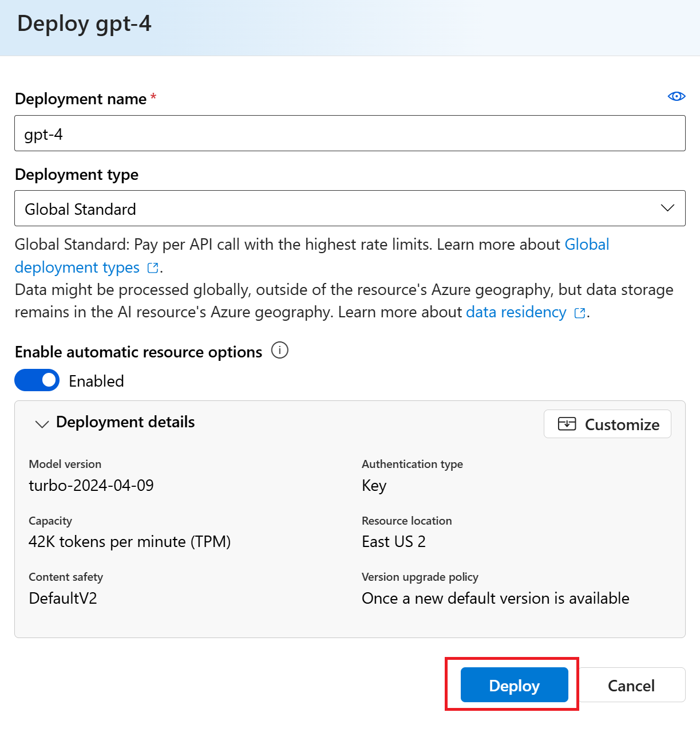Disable the Enabled toggle switch

coord(37,380)
